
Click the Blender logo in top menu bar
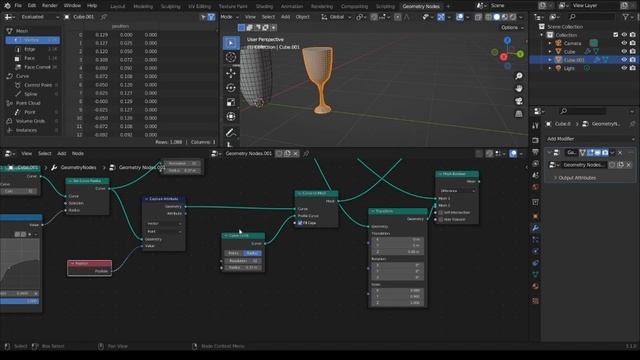(7, 6)
